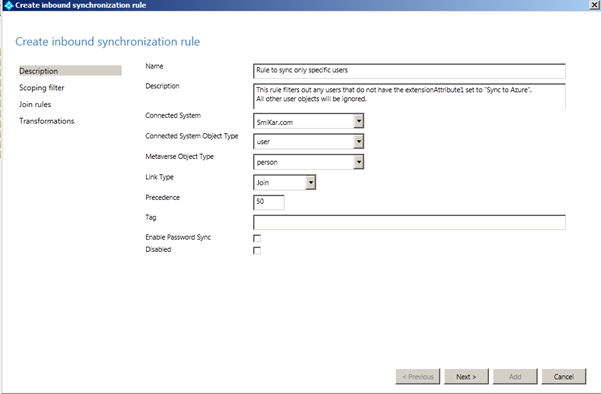Screen dimensions: 601x394
Task: Select the Precedence value field
Action: (269, 202)
